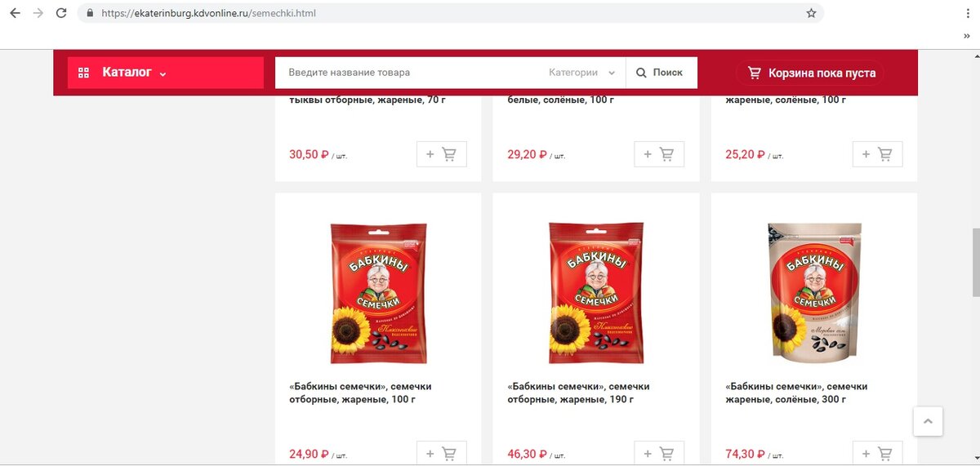The width and height of the screenshot is (980, 466).
Task: Expand the Категории dropdown in search bar
Action: (581, 73)
